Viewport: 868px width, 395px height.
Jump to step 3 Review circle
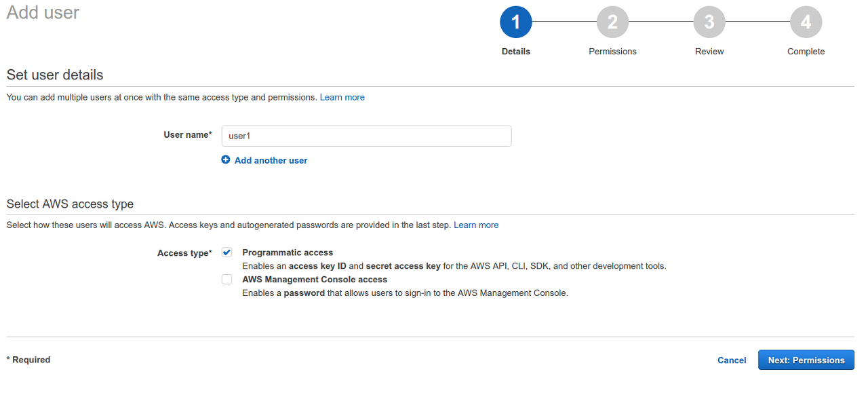pos(709,22)
